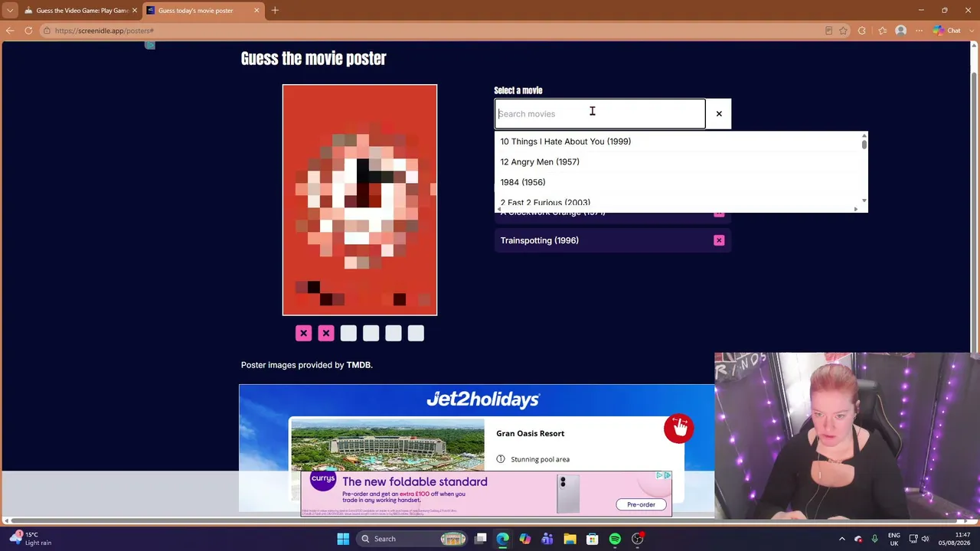
Task: Open Microsoft Teams from the taskbar
Action: point(547,539)
